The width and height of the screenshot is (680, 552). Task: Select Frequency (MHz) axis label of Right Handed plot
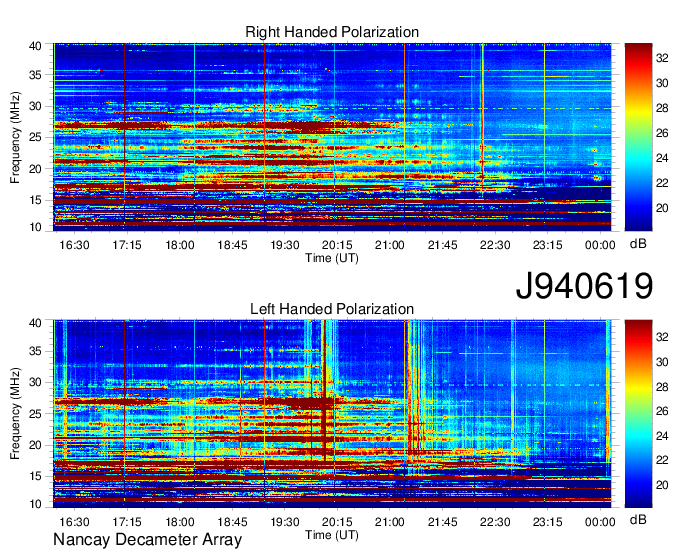[x=15, y=137]
